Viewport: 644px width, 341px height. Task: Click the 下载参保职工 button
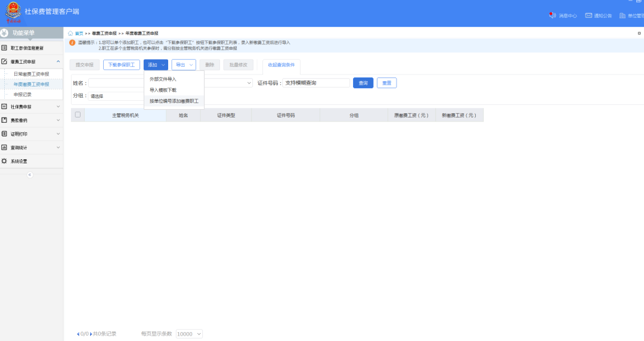(122, 65)
